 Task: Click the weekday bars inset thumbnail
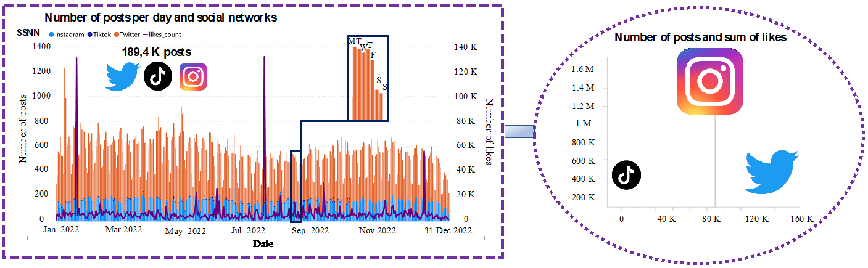point(368,78)
